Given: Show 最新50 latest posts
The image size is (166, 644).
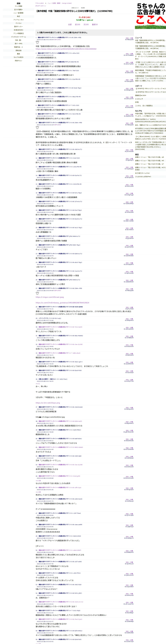Looking at the screenshot, I should [95, 24].
